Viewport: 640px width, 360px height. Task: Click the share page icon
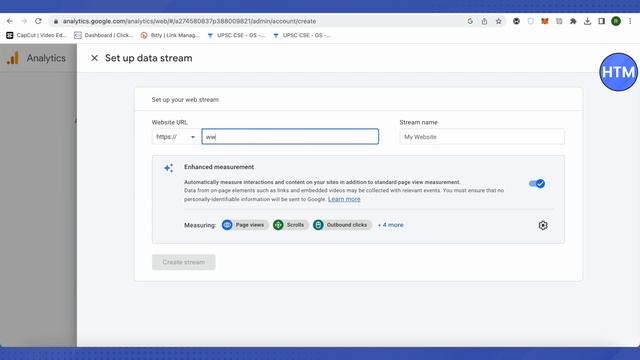484,21
